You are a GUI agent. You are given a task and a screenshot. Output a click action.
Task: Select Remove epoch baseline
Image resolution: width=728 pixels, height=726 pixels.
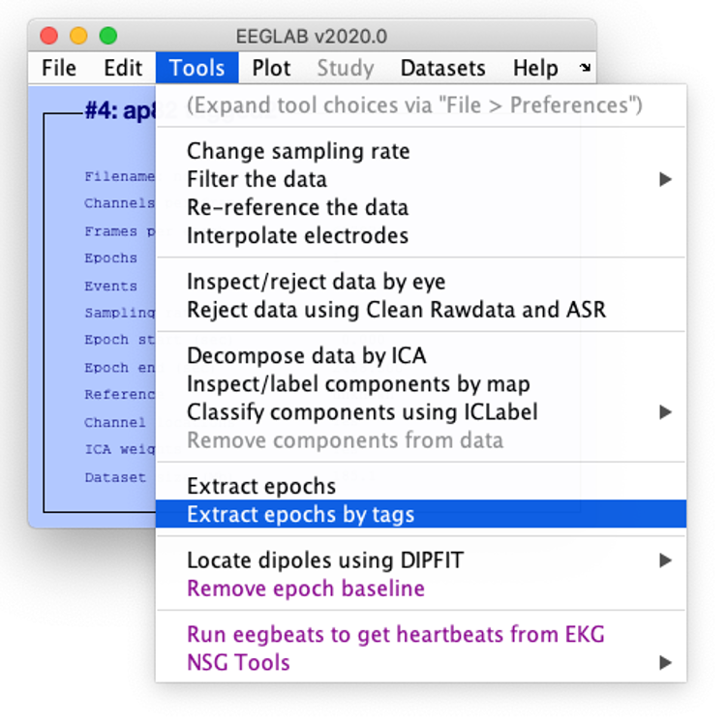pyautogui.click(x=305, y=589)
